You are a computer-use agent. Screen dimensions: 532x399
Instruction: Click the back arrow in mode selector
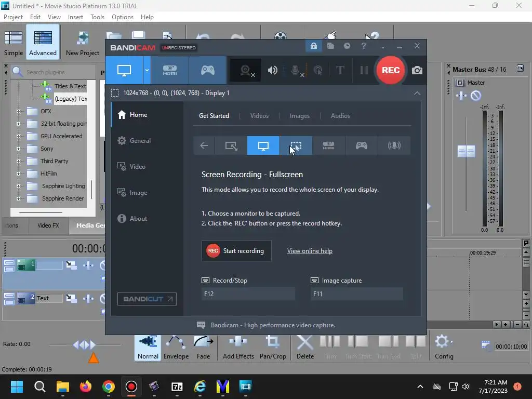(204, 145)
